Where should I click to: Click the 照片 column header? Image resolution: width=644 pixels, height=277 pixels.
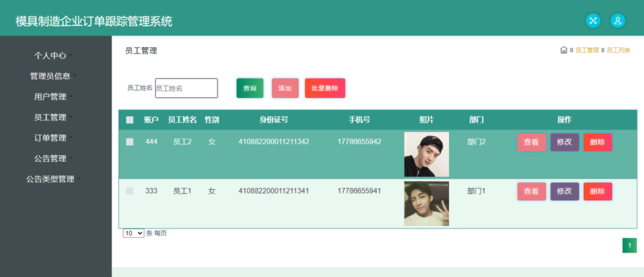pyautogui.click(x=426, y=120)
